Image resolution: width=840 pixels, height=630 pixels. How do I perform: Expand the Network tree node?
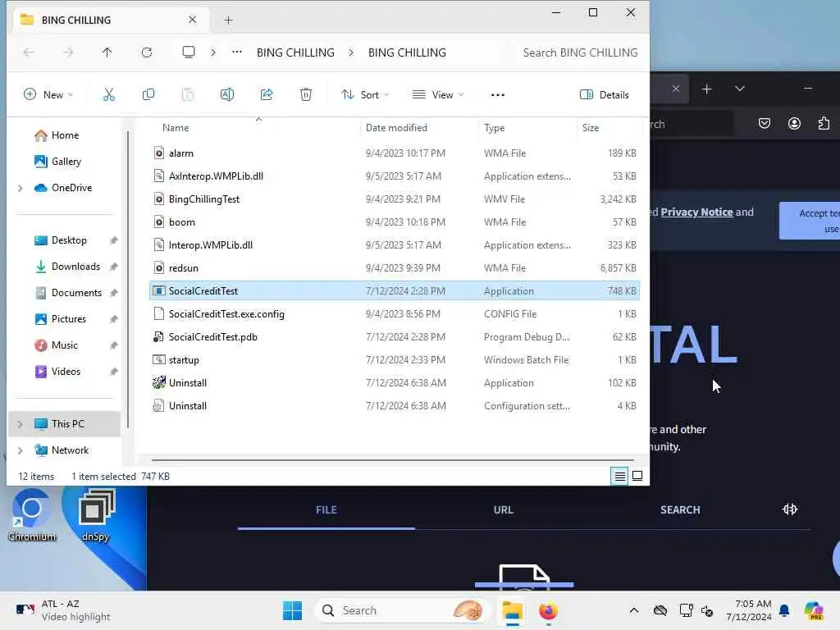coord(21,450)
